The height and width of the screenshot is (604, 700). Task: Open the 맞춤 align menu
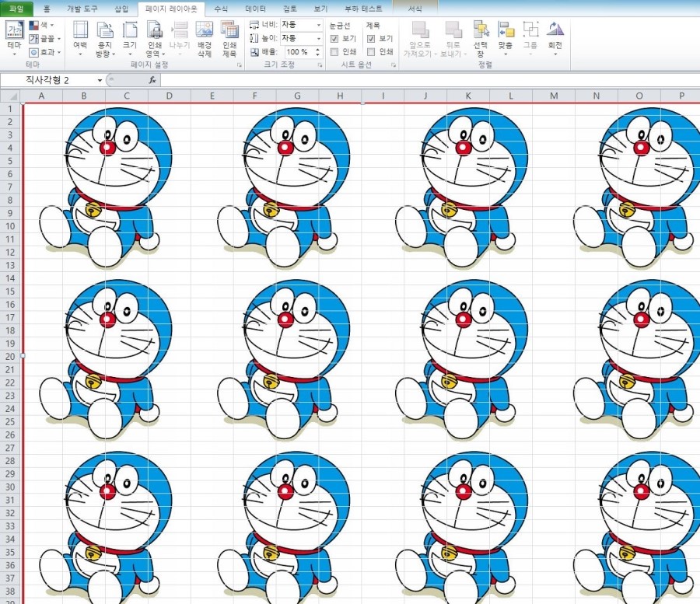click(x=506, y=39)
